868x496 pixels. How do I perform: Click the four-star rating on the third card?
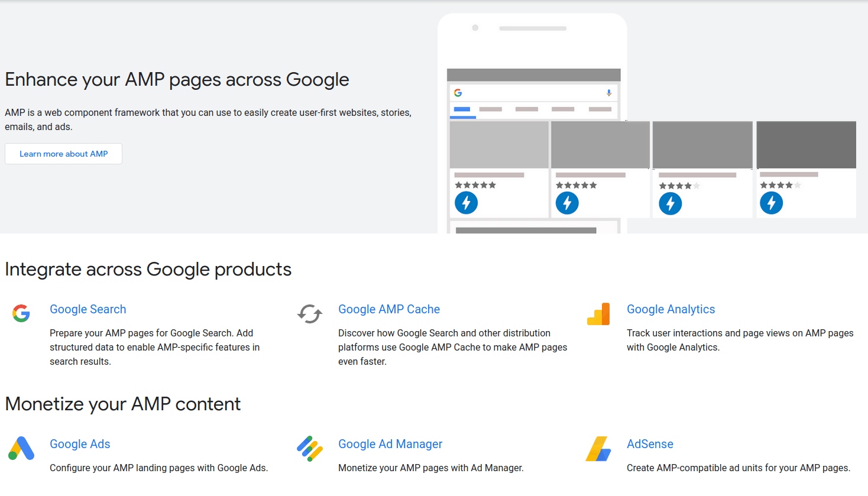[x=679, y=184]
